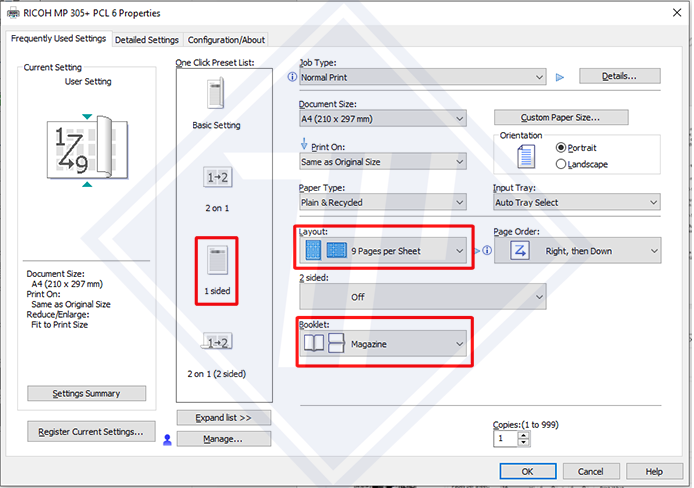Open the Booklet Magazine dropdown
The height and width of the screenshot is (488, 694).
(383, 344)
